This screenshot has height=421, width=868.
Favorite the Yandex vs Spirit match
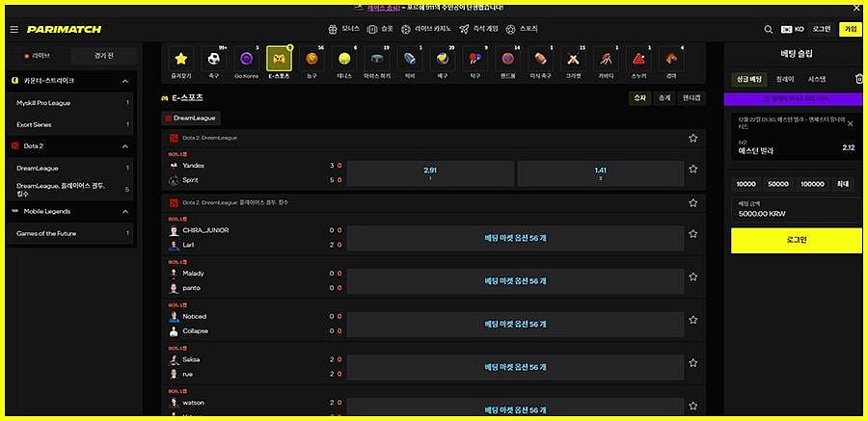coord(692,169)
